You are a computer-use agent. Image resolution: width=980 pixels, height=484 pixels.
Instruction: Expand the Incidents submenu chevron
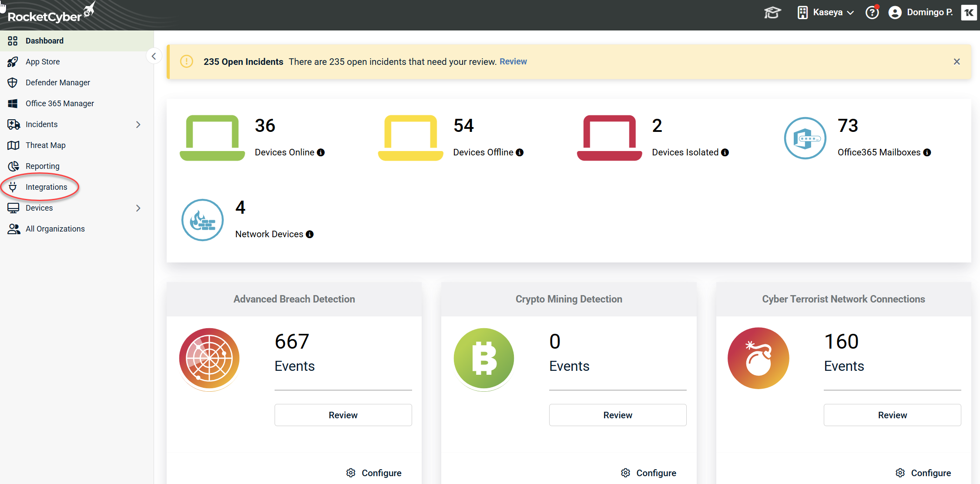click(138, 124)
